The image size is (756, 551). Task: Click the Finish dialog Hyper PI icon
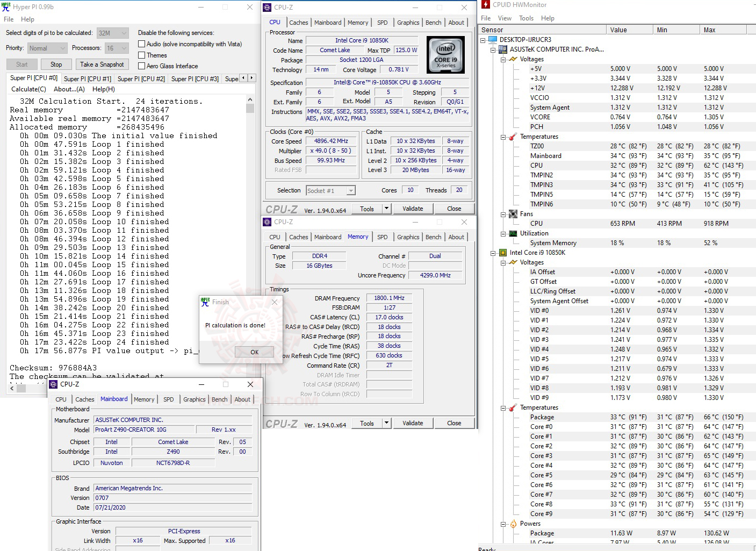coord(205,302)
